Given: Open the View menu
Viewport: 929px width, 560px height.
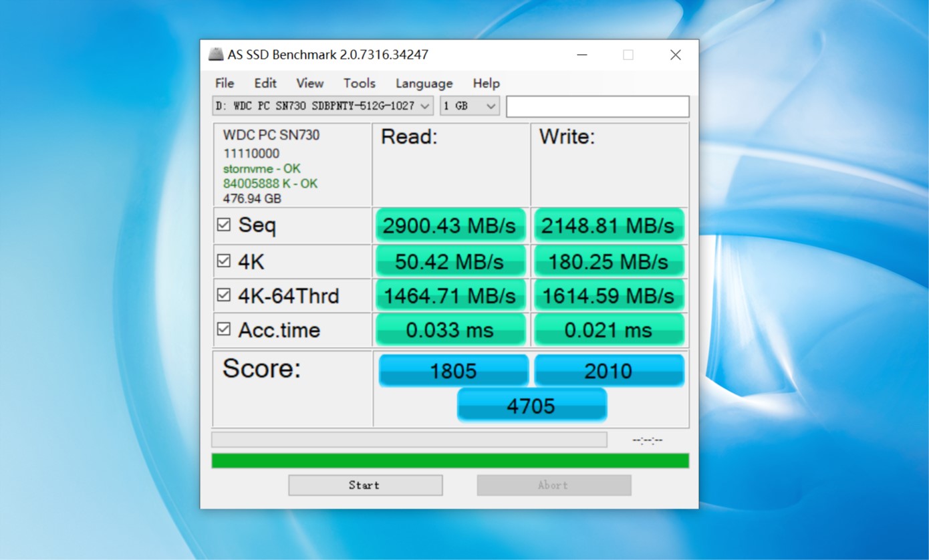Looking at the screenshot, I should pos(309,84).
